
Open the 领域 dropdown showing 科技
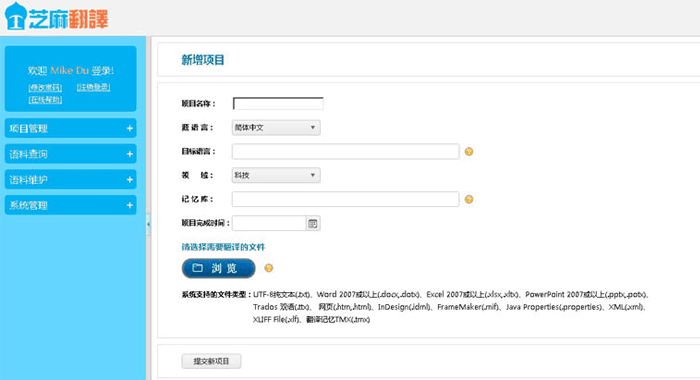(276, 175)
